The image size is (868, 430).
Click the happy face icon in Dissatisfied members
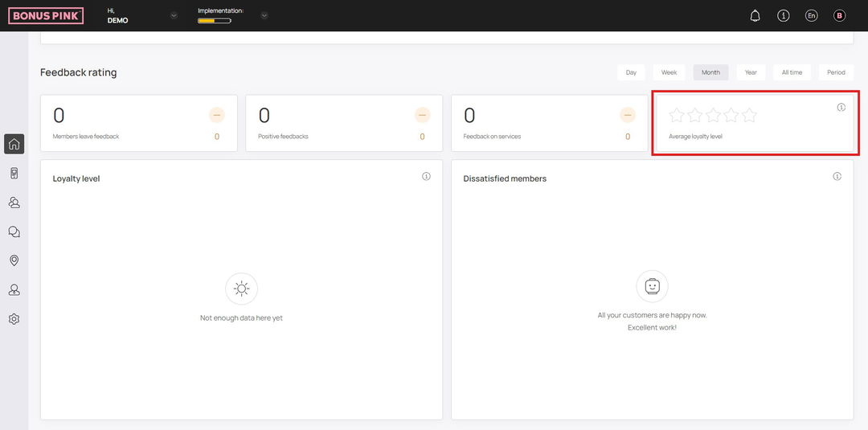pos(652,286)
